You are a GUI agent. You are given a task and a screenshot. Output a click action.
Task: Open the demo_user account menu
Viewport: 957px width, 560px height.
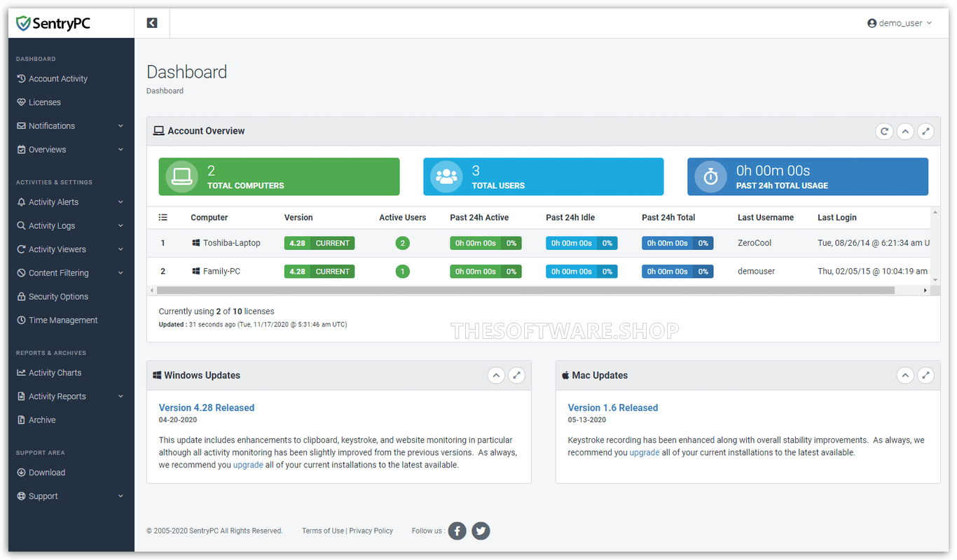[x=900, y=23]
